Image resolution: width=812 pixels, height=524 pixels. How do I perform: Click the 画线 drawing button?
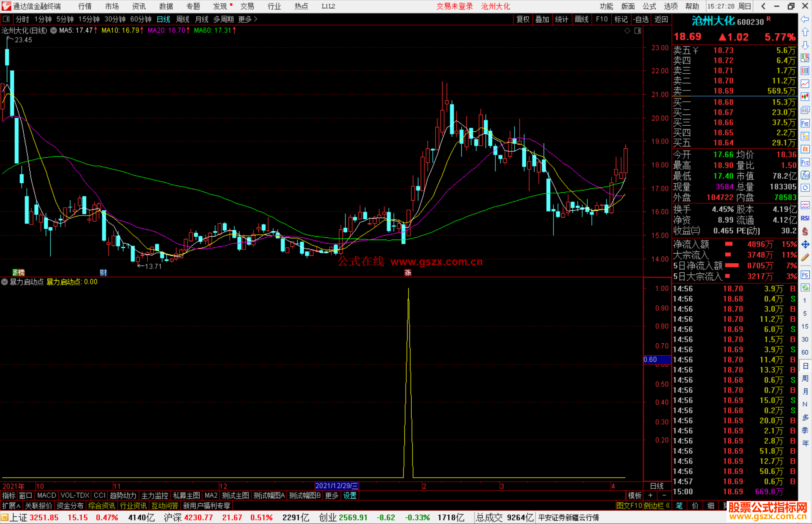tap(582, 19)
